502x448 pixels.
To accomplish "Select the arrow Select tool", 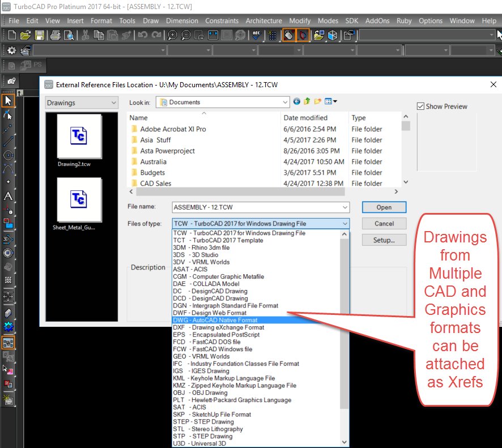I will [8, 100].
